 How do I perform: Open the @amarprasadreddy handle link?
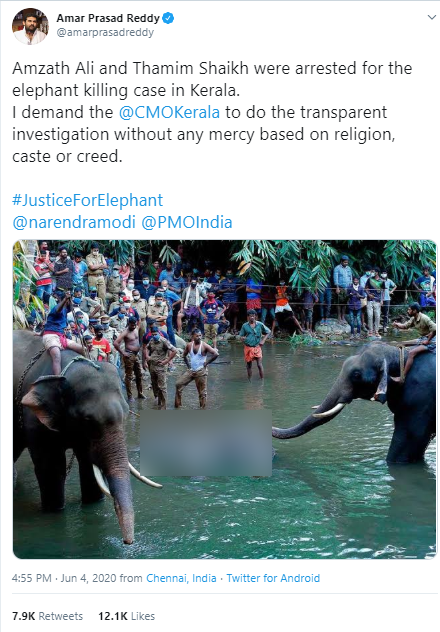[x=105, y=32]
